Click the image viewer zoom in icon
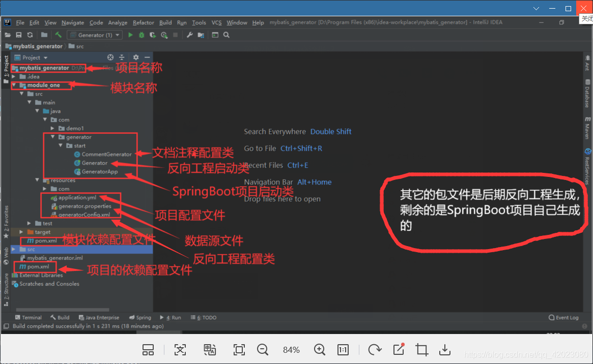The image size is (593, 364). coord(320,350)
